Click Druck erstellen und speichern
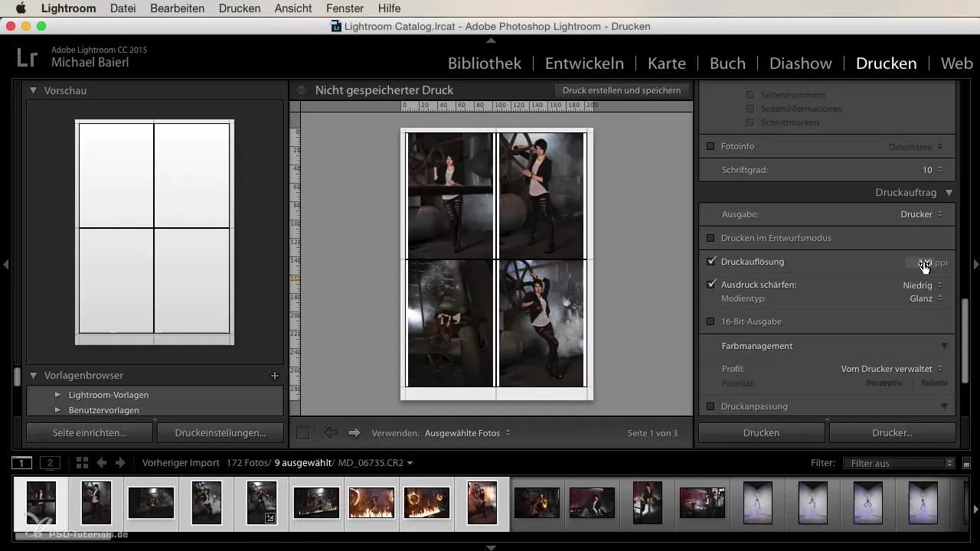980x551 pixels. tap(622, 90)
